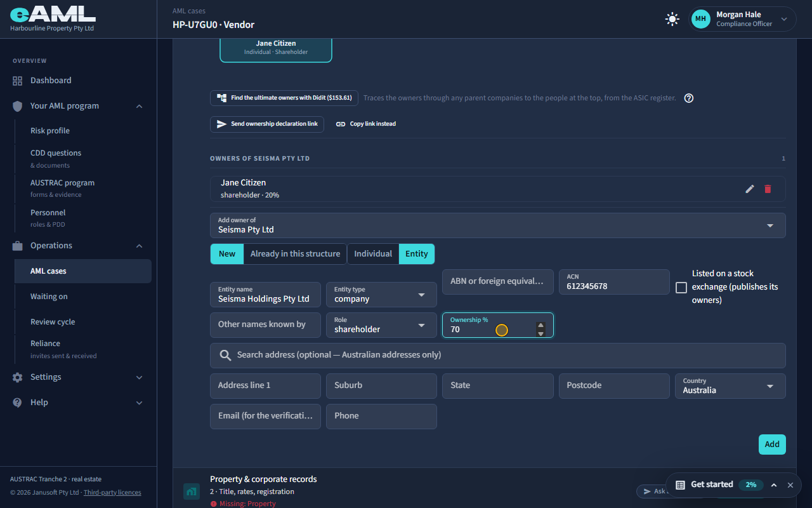Click the Help question icon in sidebar
812x508 pixels.
pyautogui.click(x=18, y=403)
